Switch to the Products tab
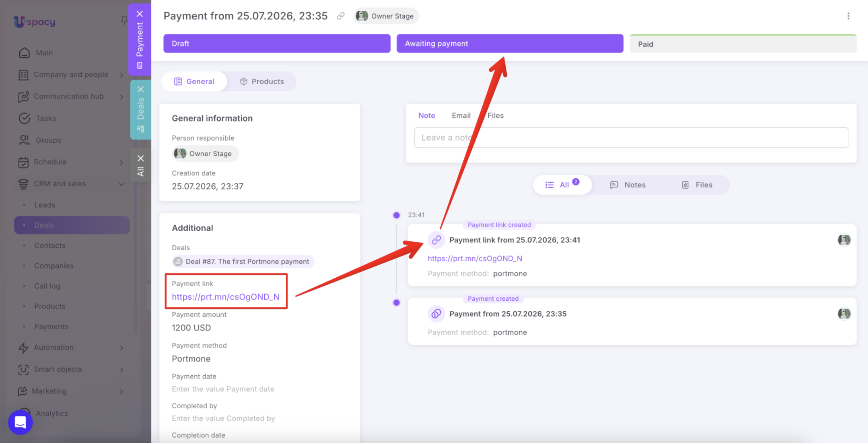 [262, 82]
